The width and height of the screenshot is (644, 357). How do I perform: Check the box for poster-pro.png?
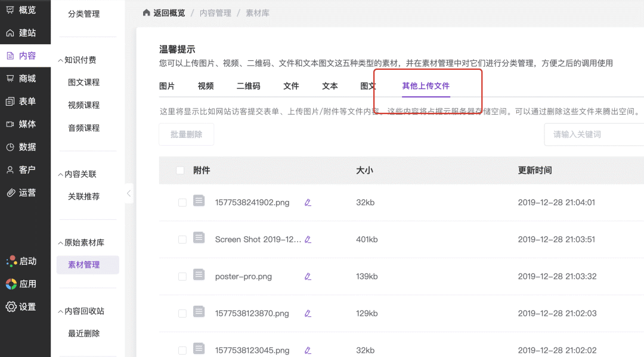[182, 276]
